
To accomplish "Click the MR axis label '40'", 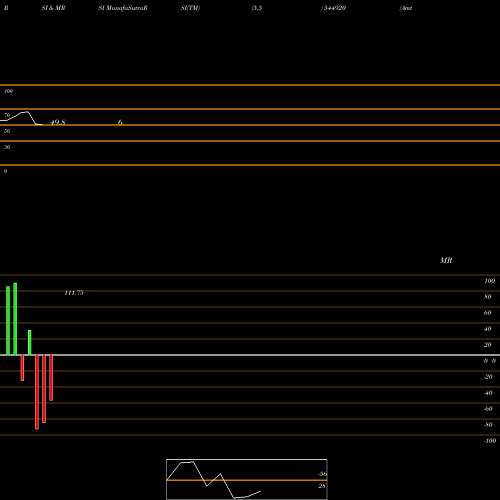I will pos(488,329).
